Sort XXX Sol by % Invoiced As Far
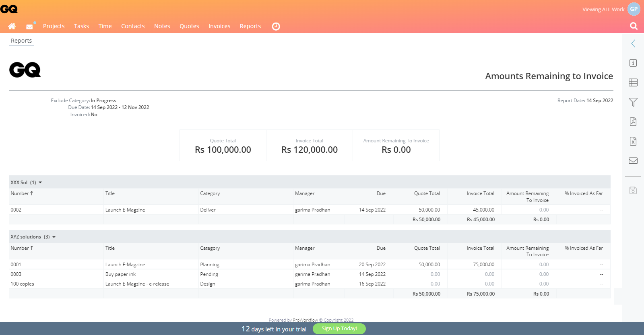 click(584, 193)
